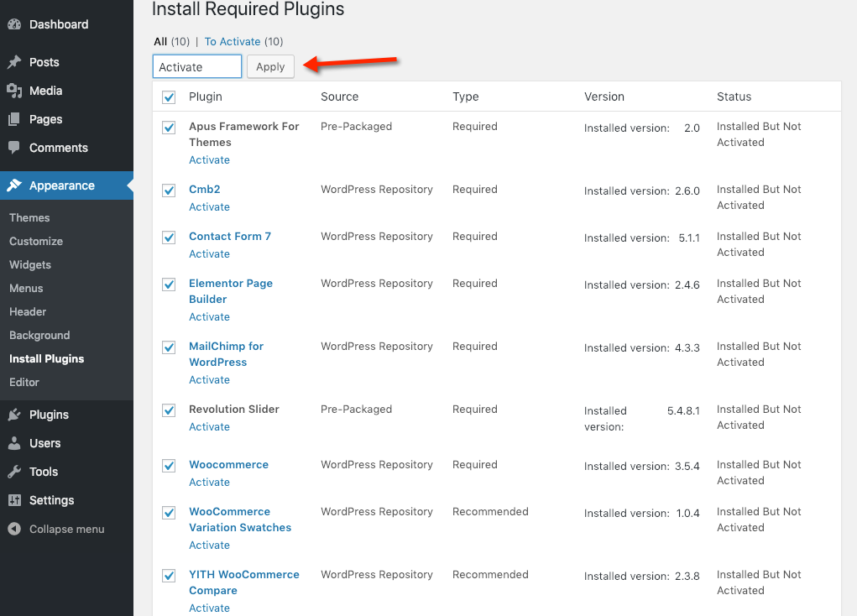Click the Tools wrench icon
This screenshot has height=616, width=857.
(14, 472)
